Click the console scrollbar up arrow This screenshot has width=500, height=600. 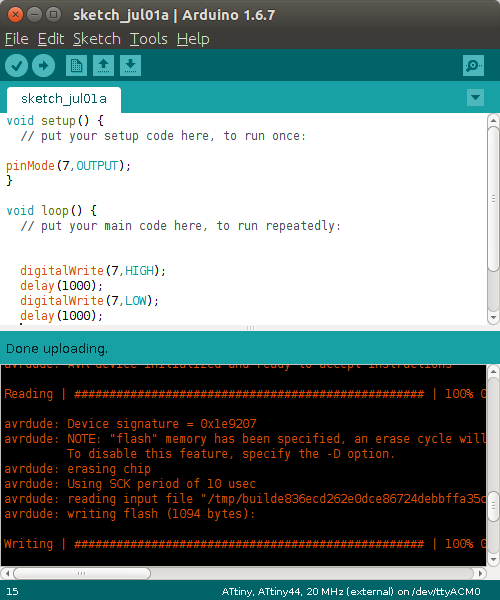(x=493, y=372)
